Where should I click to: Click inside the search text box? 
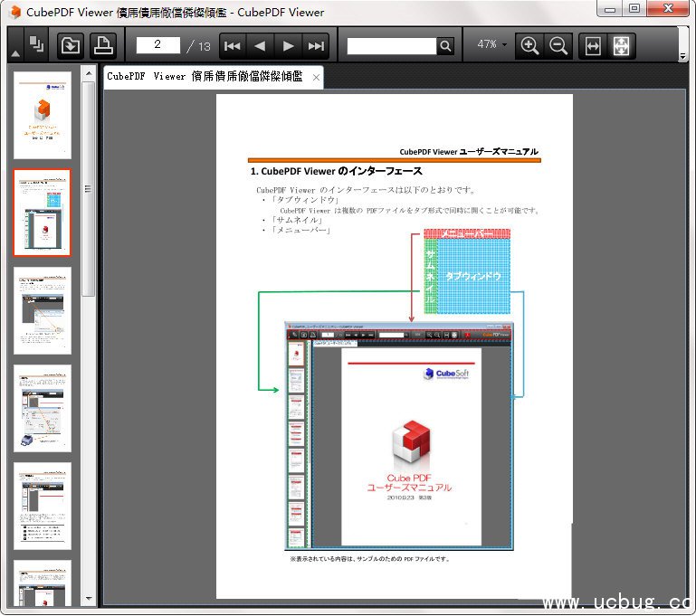click(x=391, y=45)
